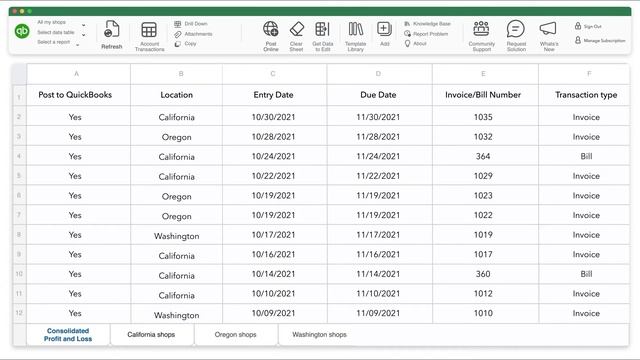Click invoice number 1023 cell
Screen dimensions: 640x360
(x=485, y=196)
